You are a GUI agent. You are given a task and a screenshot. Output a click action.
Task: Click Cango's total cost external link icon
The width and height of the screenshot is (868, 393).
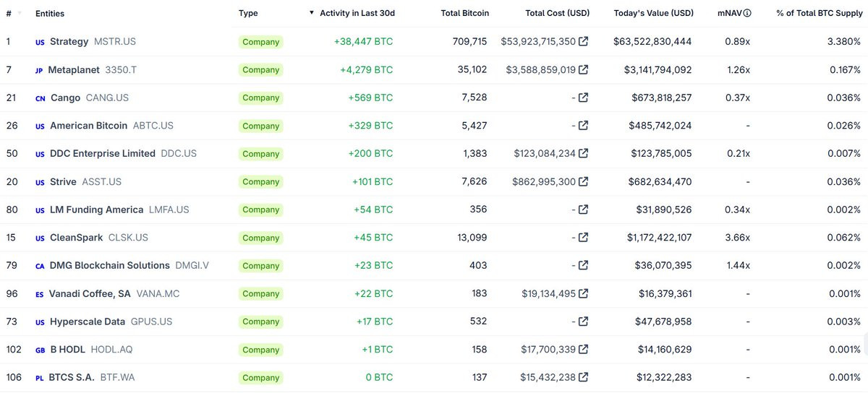tap(583, 98)
